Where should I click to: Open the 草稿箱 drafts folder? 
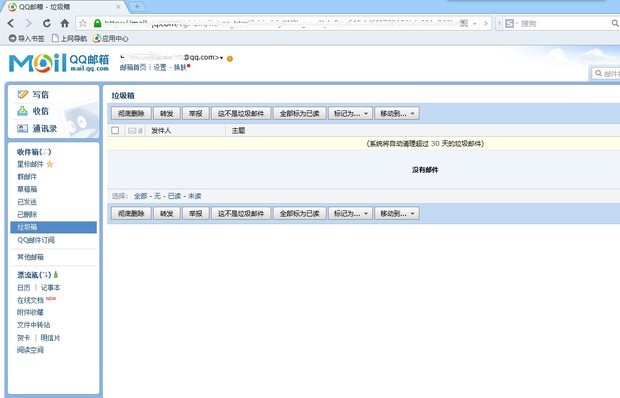coord(27,189)
